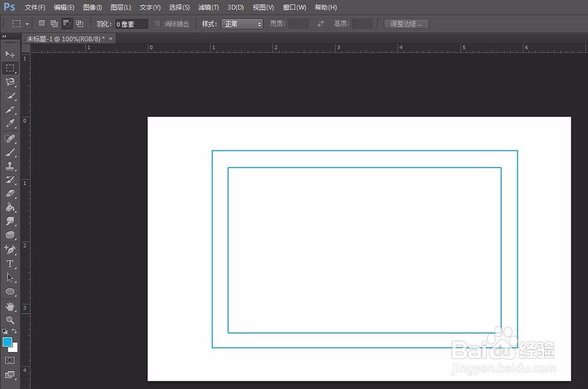Choose Add to selection mode
This screenshot has height=389, width=588.
point(54,24)
